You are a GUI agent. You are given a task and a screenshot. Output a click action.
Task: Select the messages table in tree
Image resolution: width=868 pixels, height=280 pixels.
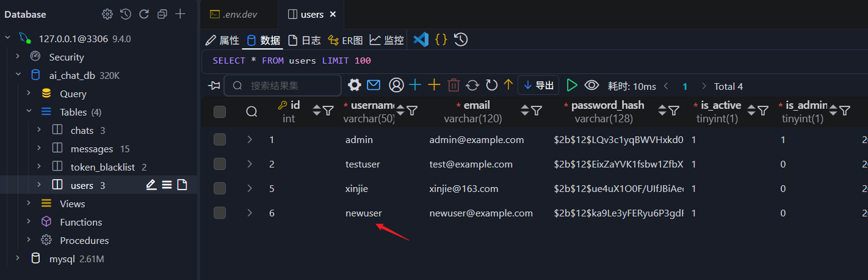[92, 149]
